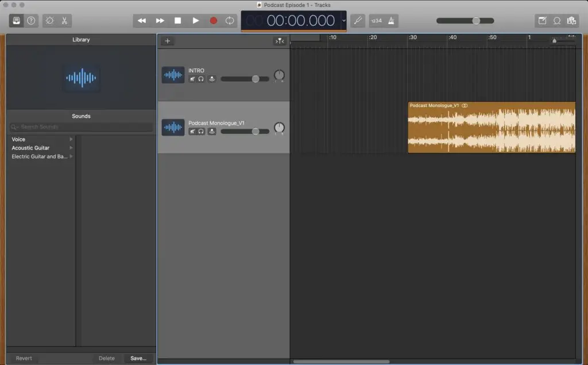Enable the metronome icon
Image resolution: width=588 pixels, height=365 pixels.
(392, 21)
